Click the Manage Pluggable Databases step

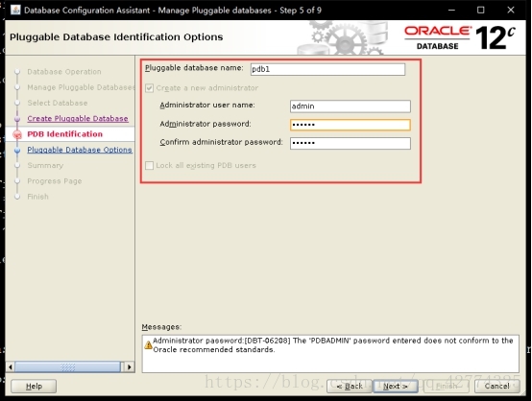(81, 87)
